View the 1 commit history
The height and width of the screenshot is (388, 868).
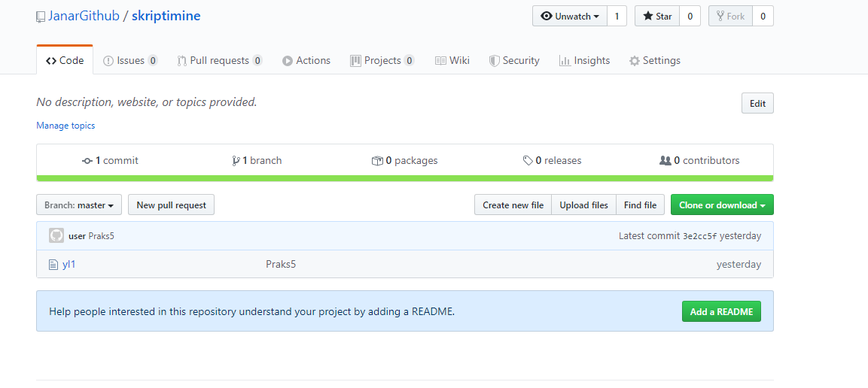[110, 160]
